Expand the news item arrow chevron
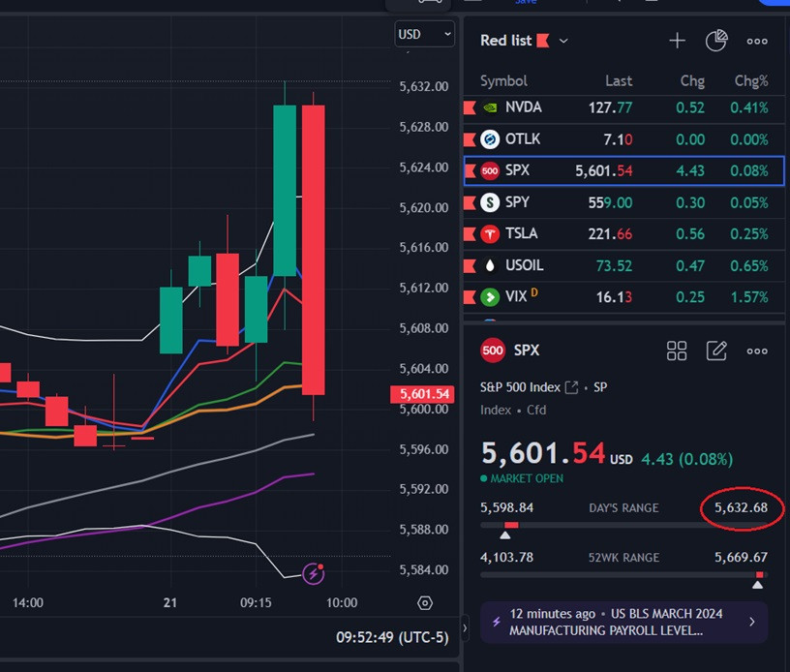 pyautogui.click(x=752, y=622)
